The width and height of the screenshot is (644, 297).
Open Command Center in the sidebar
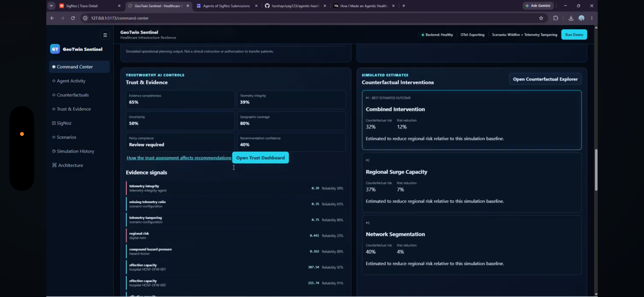click(79, 67)
